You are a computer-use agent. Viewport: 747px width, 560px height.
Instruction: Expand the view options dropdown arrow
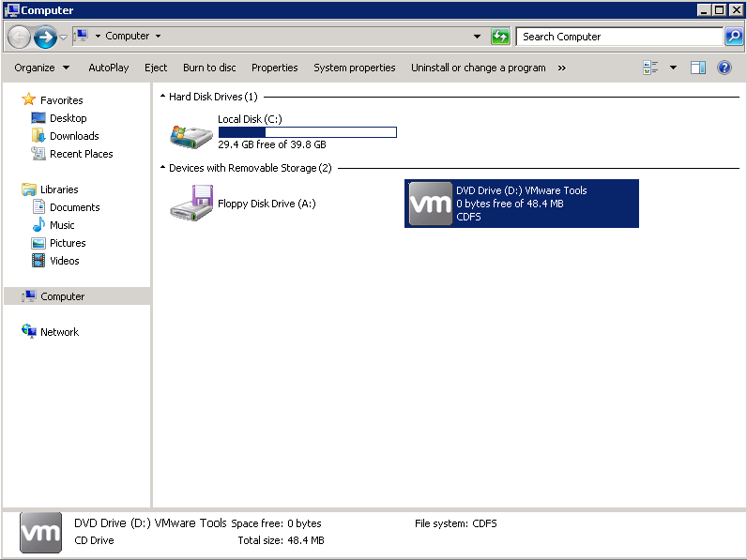tap(673, 68)
